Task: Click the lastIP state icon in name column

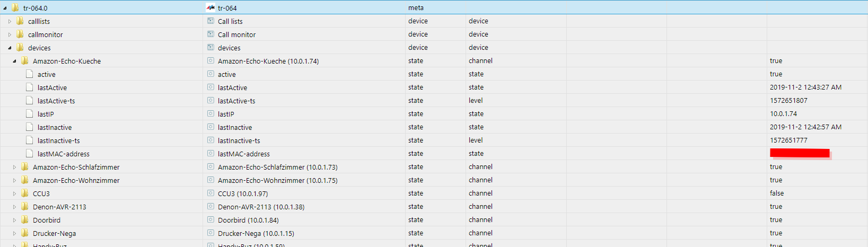Action: coord(211,114)
